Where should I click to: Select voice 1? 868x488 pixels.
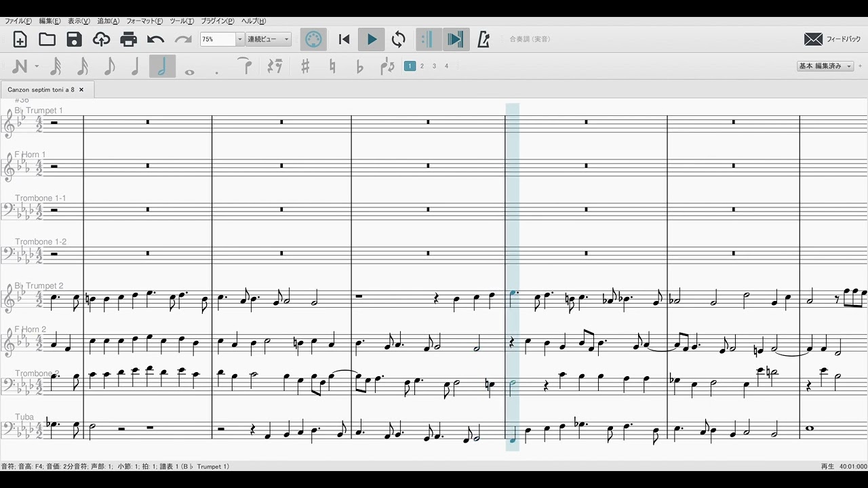click(x=410, y=66)
